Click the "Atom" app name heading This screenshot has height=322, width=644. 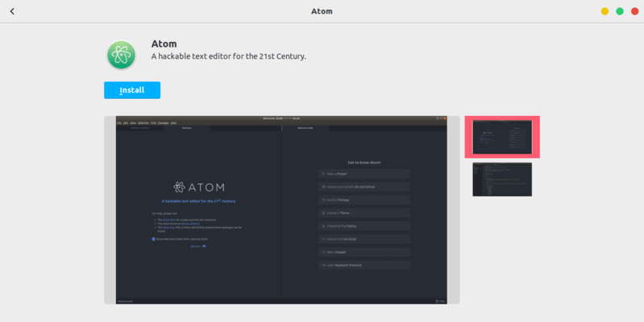[164, 43]
